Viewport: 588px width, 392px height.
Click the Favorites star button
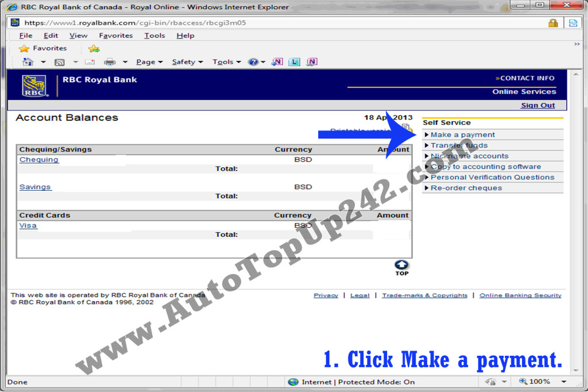click(42, 48)
